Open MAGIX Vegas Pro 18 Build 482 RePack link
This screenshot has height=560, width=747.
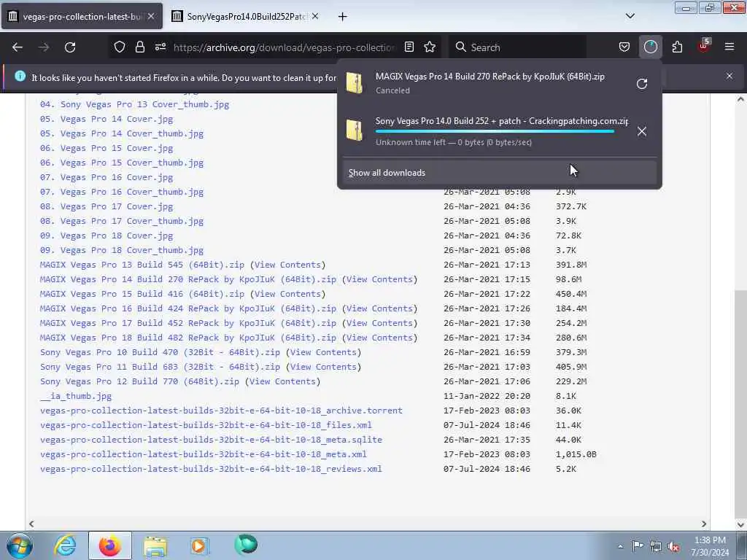188,338
